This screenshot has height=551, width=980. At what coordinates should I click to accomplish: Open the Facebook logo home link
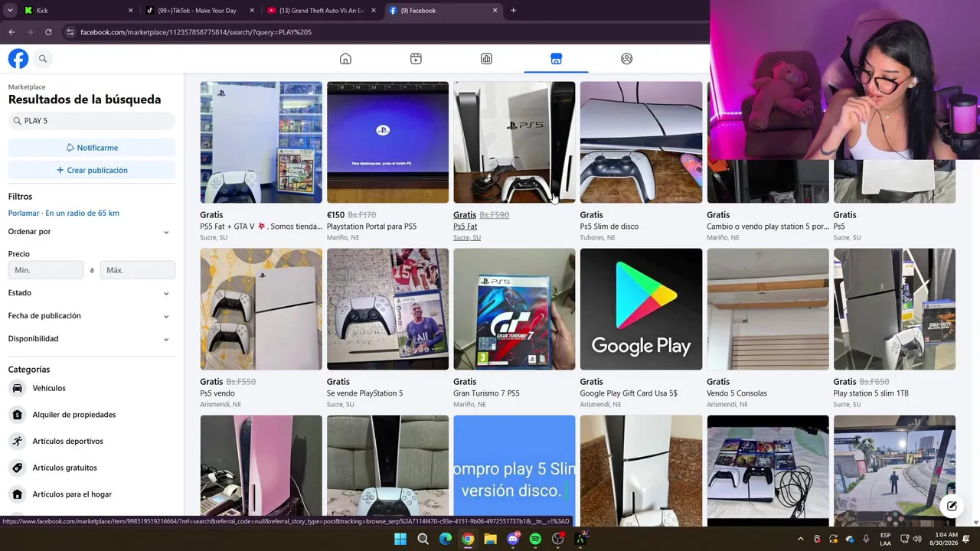[18, 59]
